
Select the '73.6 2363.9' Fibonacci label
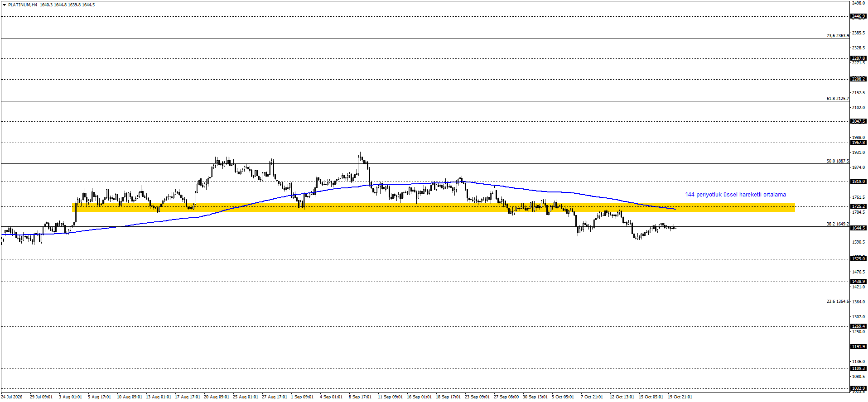[838, 35]
